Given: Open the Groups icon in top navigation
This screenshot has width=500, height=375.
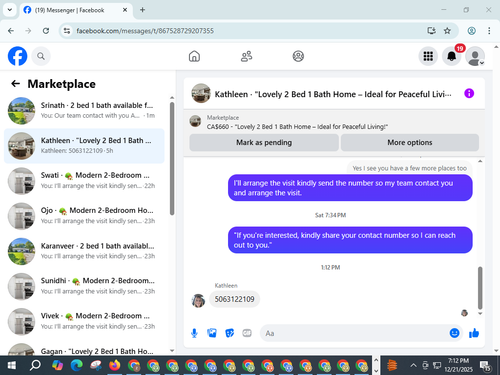Looking at the screenshot, I should (298, 56).
